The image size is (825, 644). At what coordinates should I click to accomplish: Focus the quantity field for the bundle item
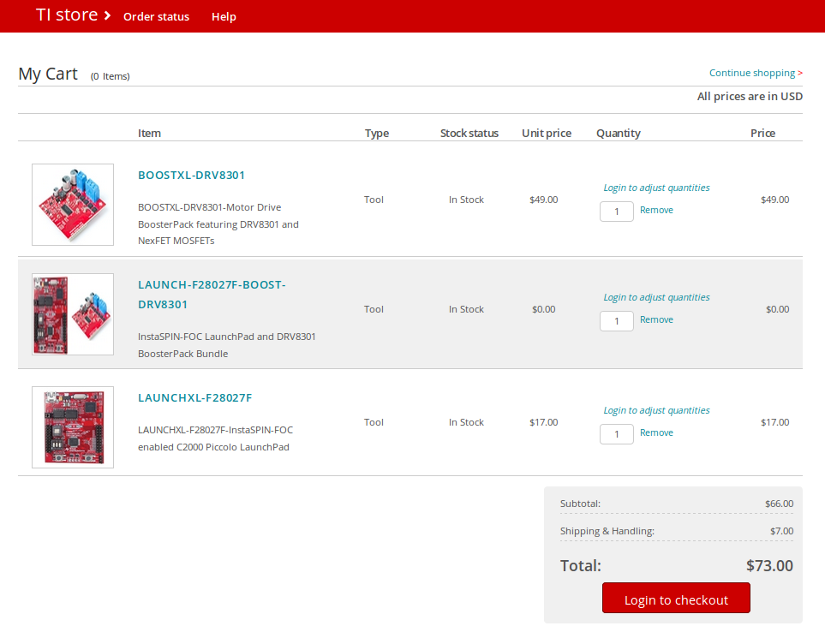point(617,321)
